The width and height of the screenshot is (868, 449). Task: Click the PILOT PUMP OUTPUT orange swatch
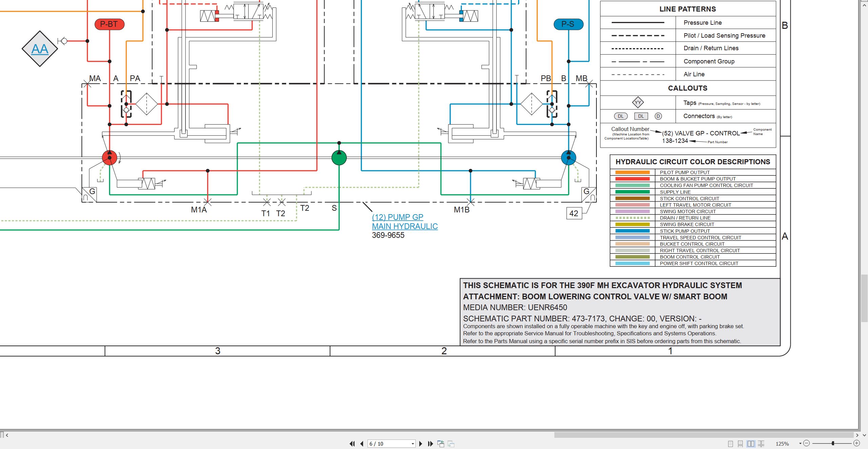pos(632,172)
